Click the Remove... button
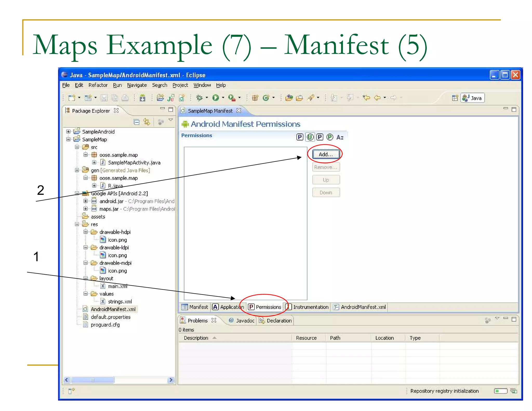This screenshot has width=532, height=411. click(326, 167)
